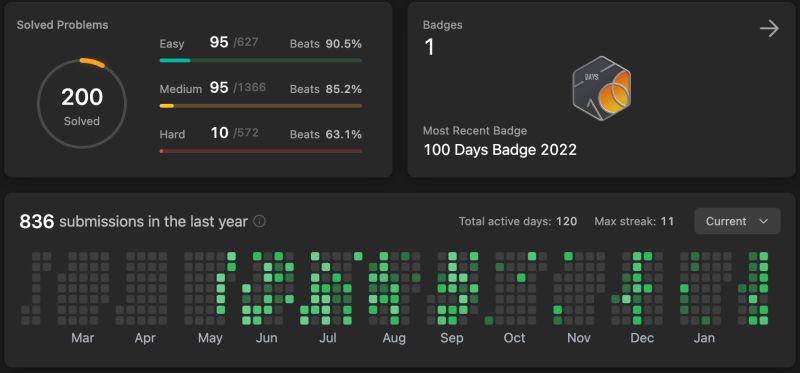This screenshot has width=800, height=373.
Task: Click the Sep month label in heatmap
Action: click(452, 338)
